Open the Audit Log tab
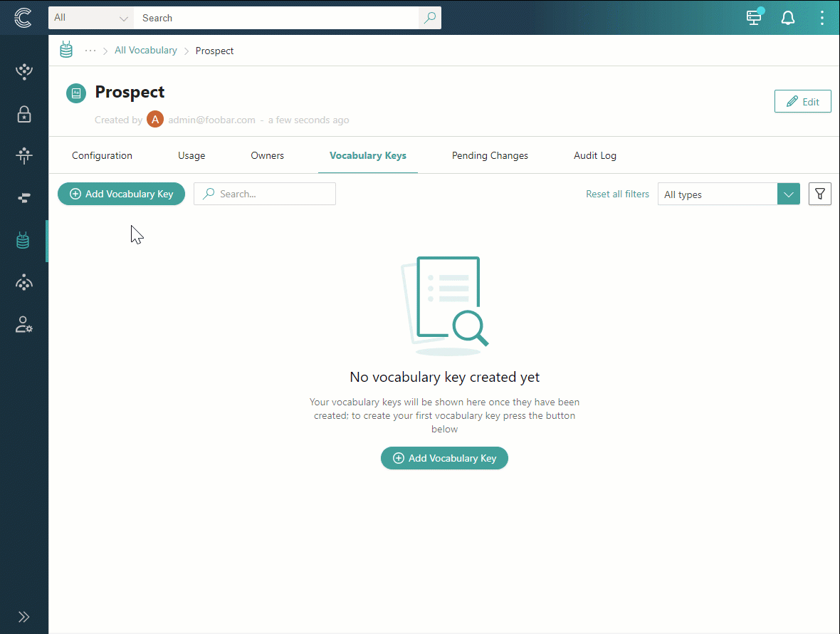The height and width of the screenshot is (634, 840). (594, 155)
